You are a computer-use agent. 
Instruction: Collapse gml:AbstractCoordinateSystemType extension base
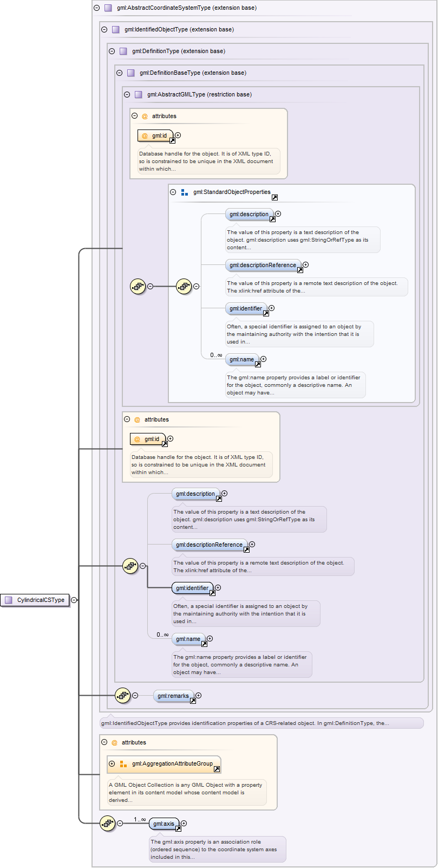pyautogui.click(x=97, y=8)
